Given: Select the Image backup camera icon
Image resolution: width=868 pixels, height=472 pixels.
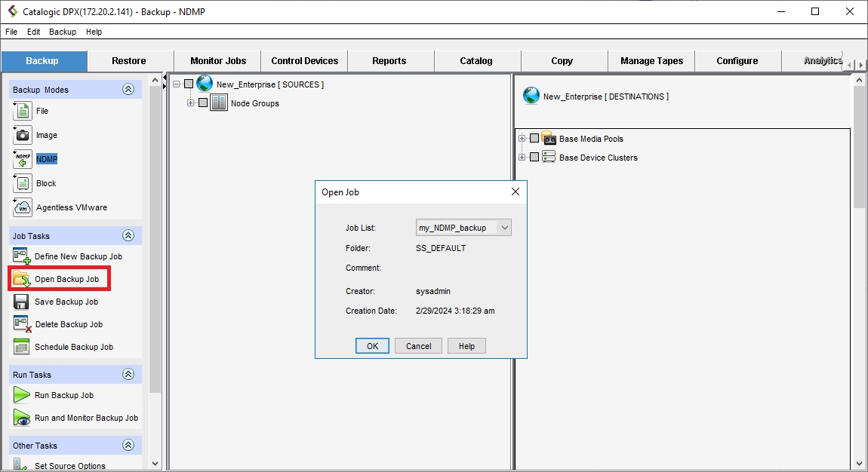Looking at the screenshot, I should coord(23,135).
